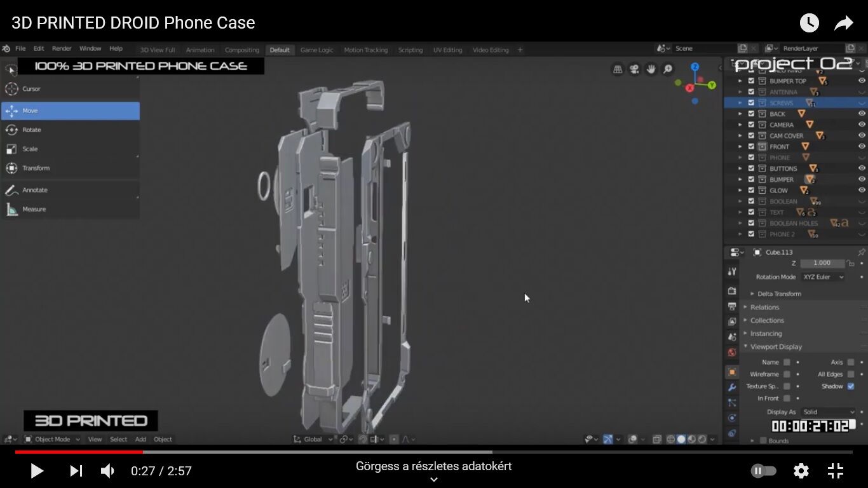Open the viewport Select menu
Viewport: 868px width, 488px height.
click(119, 439)
